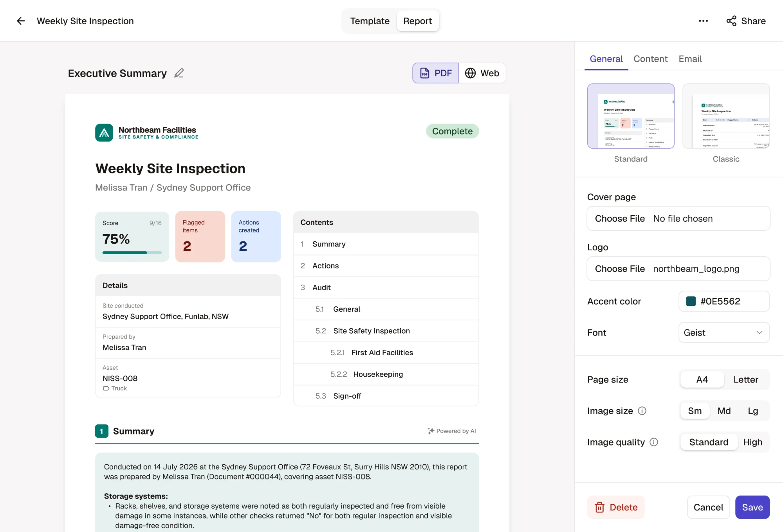The width and height of the screenshot is (783, 532).
Task: Open the Email settings tab
Action: click(x=690, y=59)
